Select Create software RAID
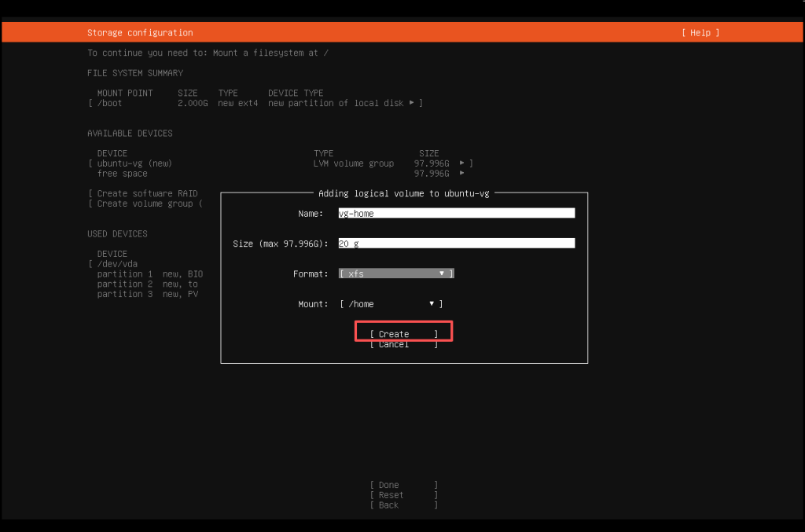Screen dimensions: 805x532 (143, 193)
